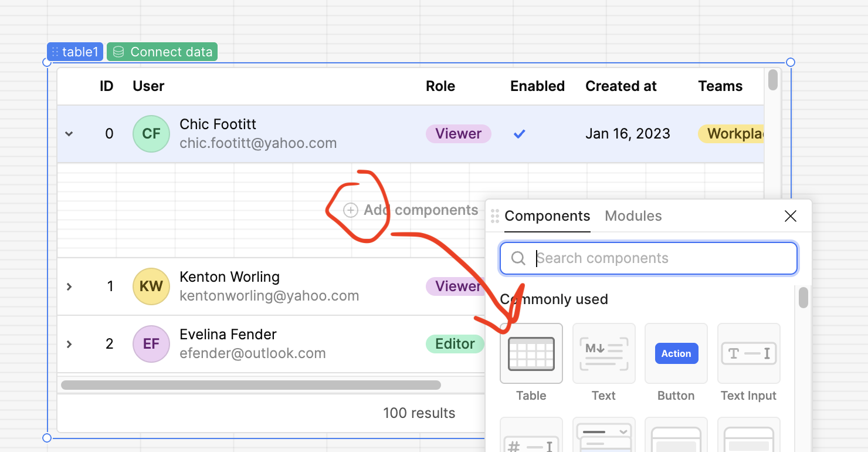Close the Components panel

coord(790,216)
